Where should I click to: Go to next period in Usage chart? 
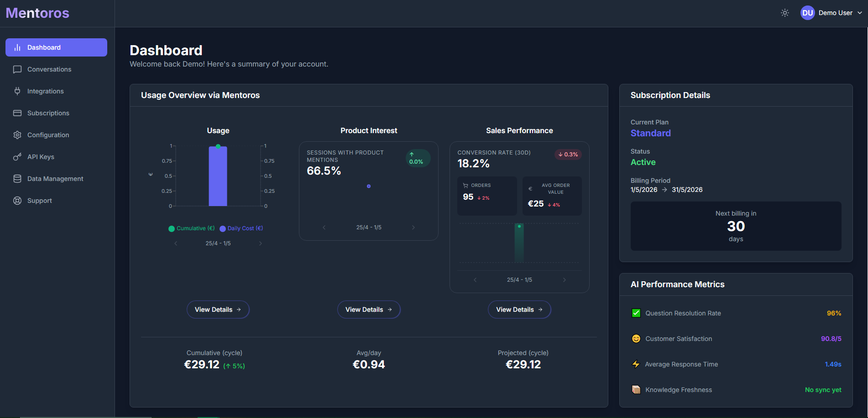[261, 243]
